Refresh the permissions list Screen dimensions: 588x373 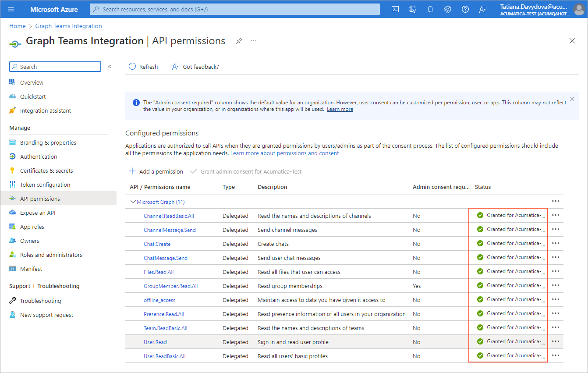[x=143, y=67]
